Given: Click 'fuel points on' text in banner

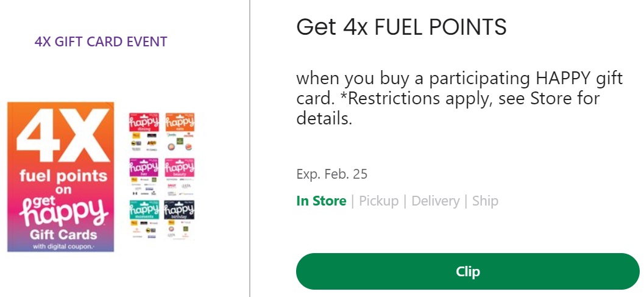Looking at the screenshot, I should pyautogui.click(x=63, y=182).
